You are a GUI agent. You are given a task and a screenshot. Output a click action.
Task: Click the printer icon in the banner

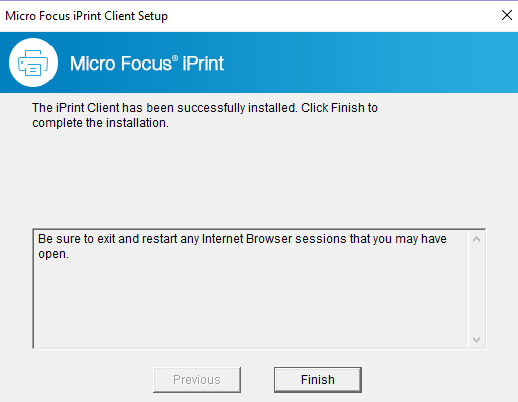click(x=33, y=63)
